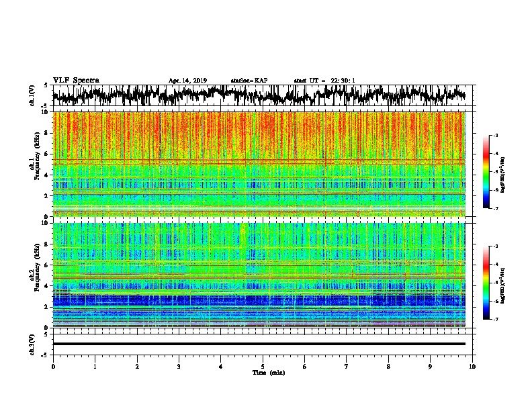Click the time axis tick label "8"
Image resolution: width=532 pixels, height=411 pixels.
pos(388,367)
